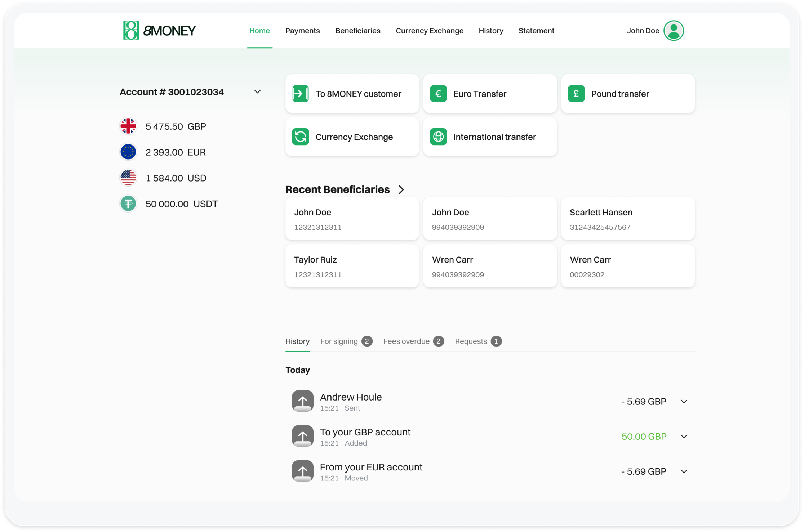Open the Payments nav item
Screen dimensions: 804x532
pos(302,31)
